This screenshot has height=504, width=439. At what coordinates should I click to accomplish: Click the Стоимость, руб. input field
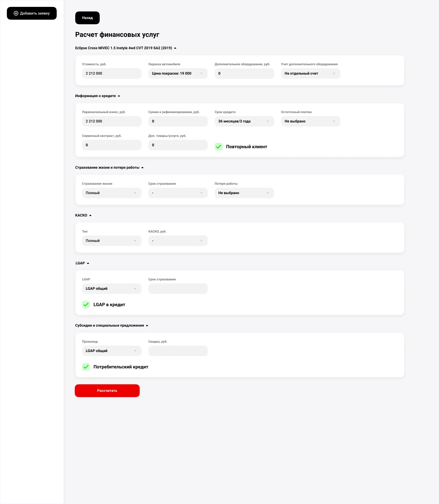[112, 73]
